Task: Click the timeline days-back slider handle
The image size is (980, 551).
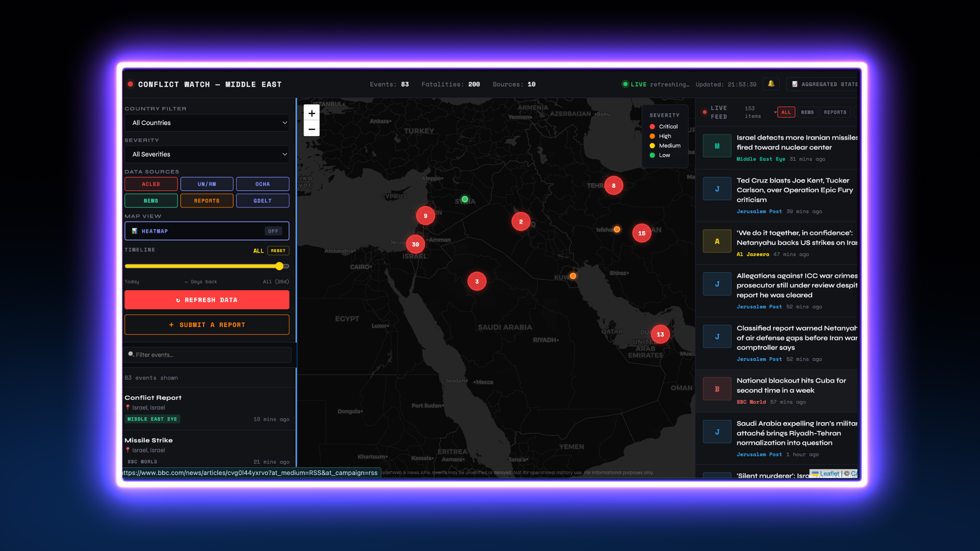Action: [279, 266]
